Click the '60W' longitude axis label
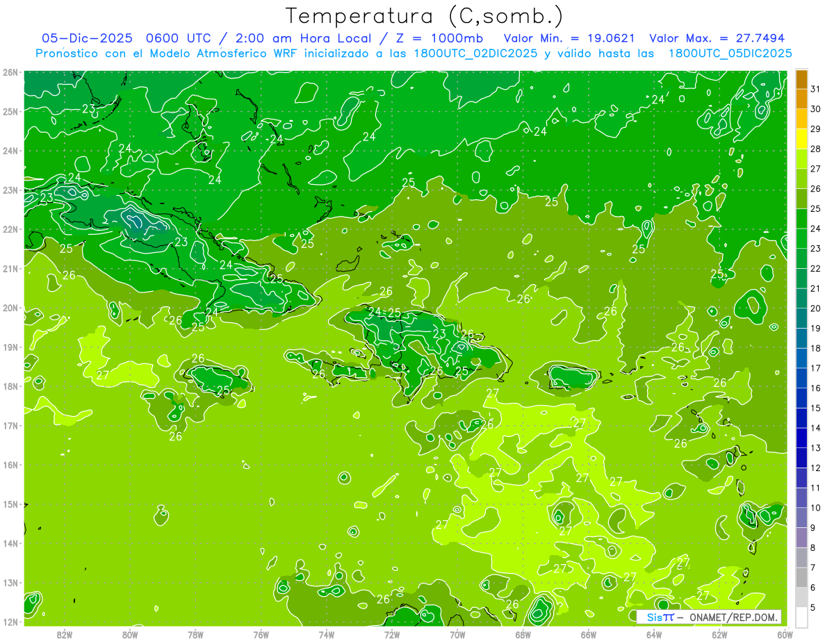The image size is (834, 644). [785, 634]
